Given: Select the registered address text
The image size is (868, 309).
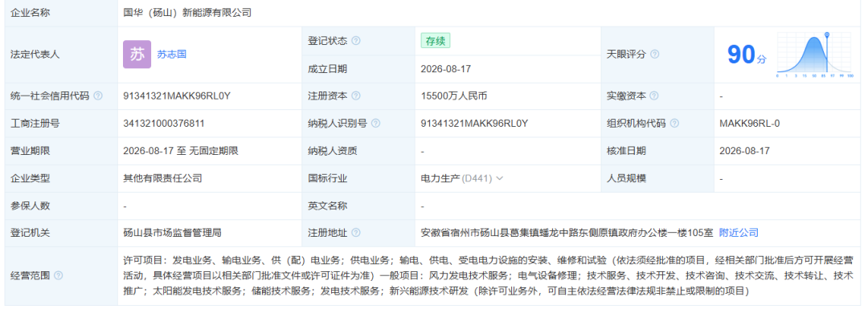Looking at the screenshot, I should point(567,233).
